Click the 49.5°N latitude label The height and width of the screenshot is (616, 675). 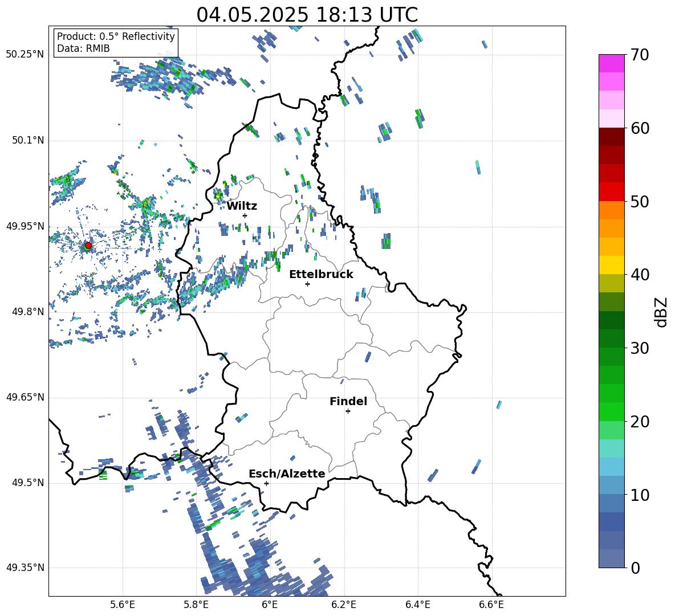(28, 483)
